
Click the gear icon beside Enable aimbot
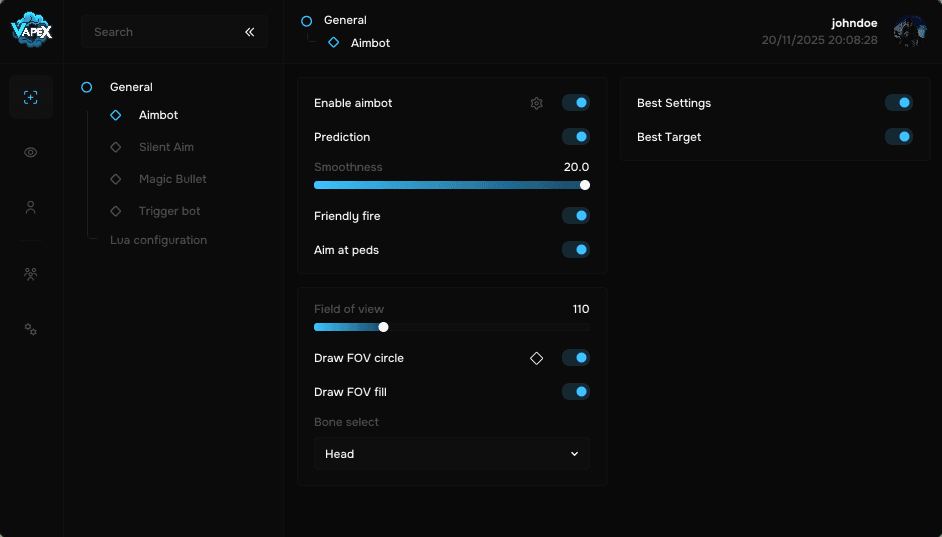(x=537, y=103)
